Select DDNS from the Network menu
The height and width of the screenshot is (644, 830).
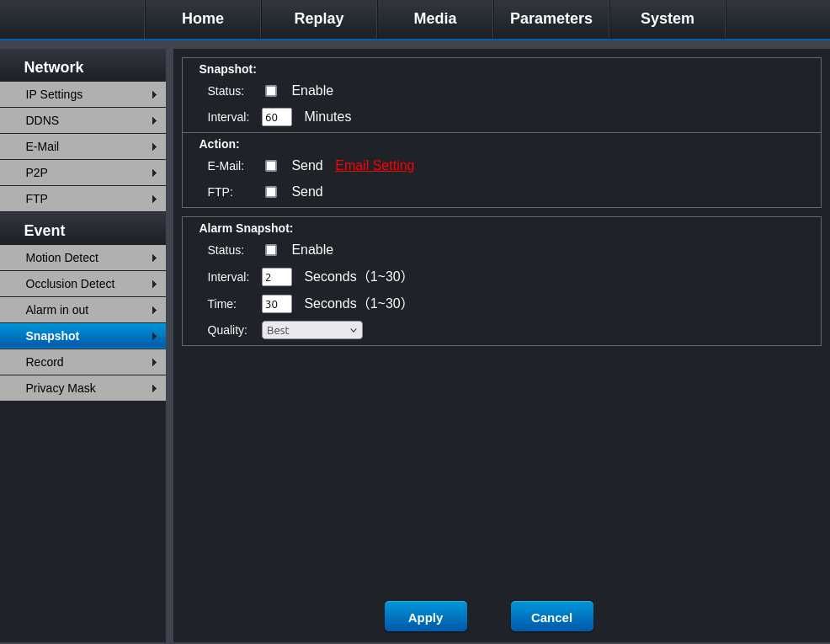pyautogui.click(x=82, y=120)
